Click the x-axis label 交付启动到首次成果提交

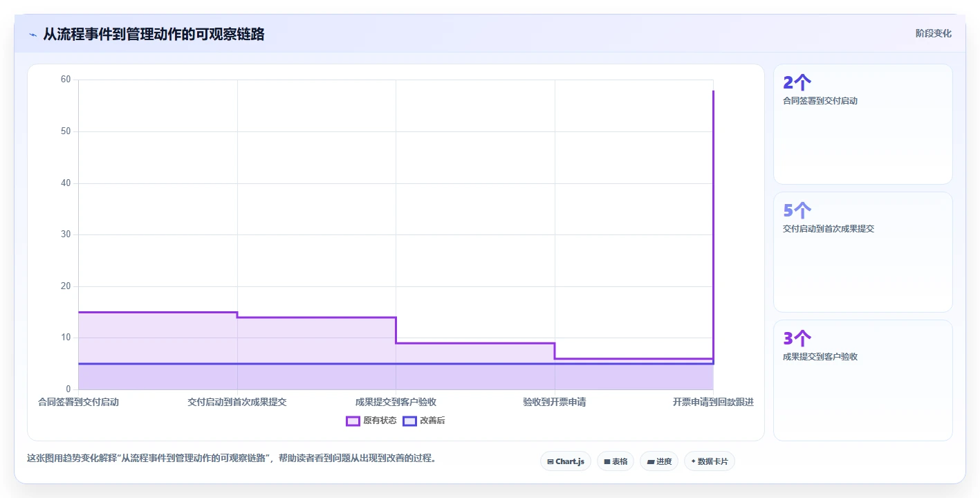click(x=237, y=402)
